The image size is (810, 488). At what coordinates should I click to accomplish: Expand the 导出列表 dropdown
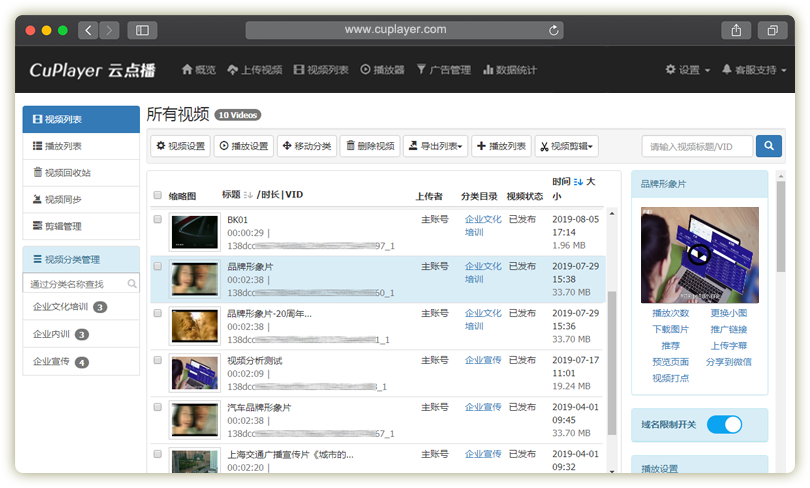pos(435,146)
